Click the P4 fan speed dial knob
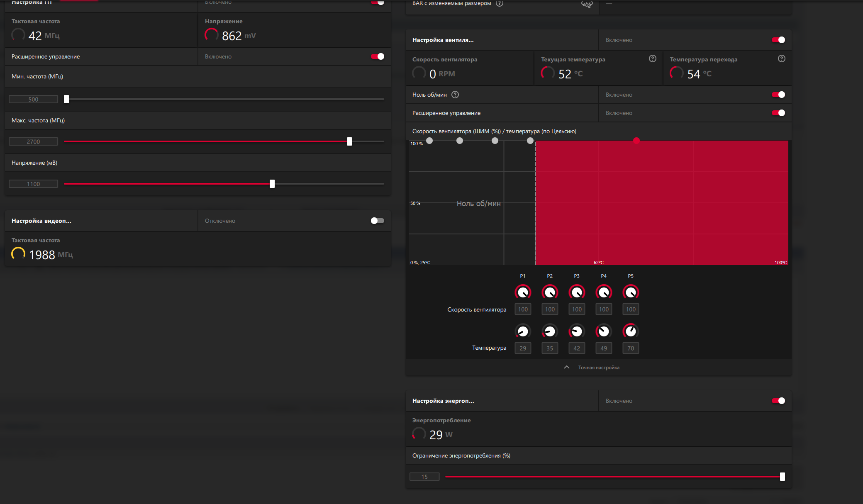 [604, 292]
